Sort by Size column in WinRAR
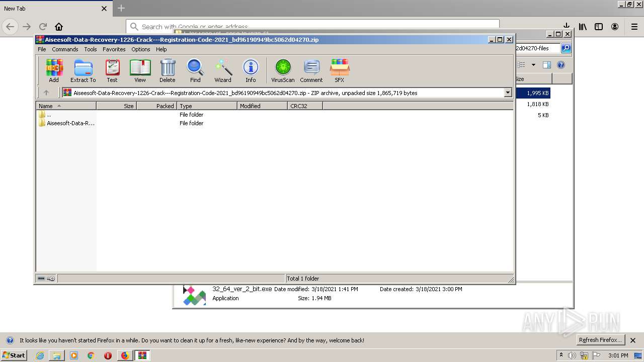 click(x=116, y=106)
